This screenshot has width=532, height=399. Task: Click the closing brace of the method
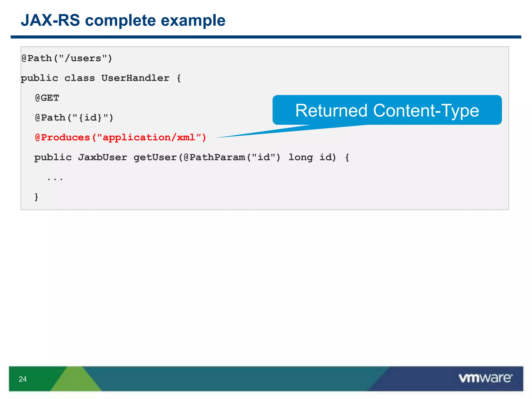pos(36,197)
